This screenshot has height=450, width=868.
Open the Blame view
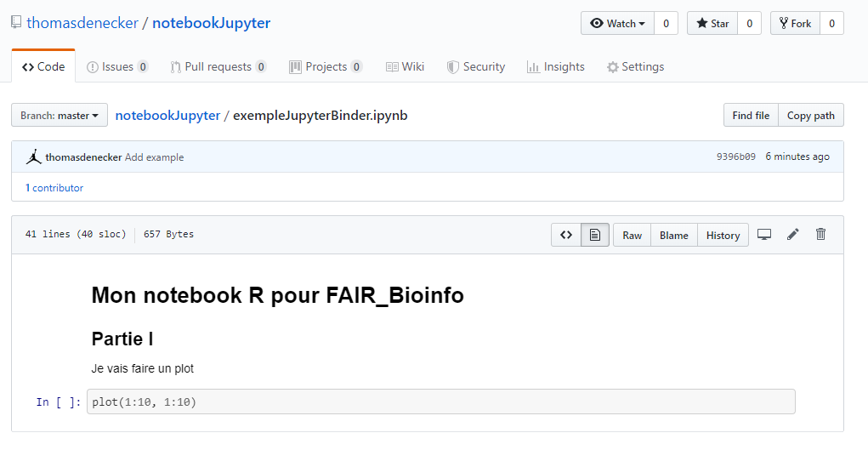click(x=674, y=235)
